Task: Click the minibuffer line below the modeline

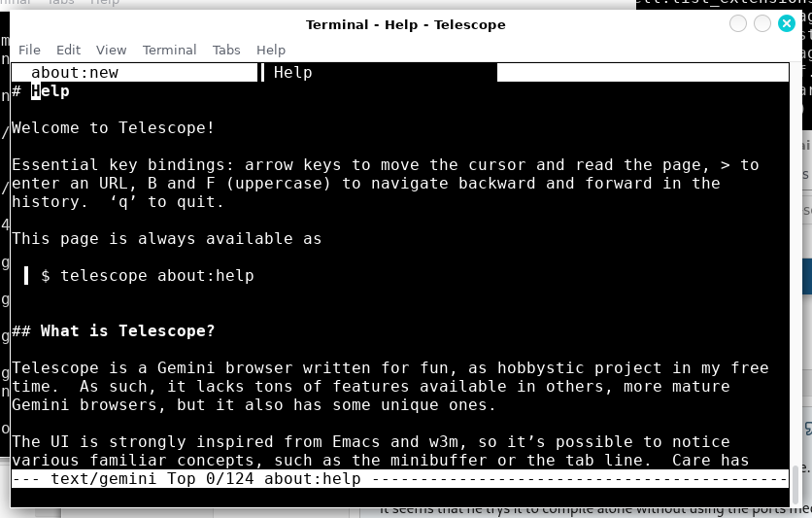Action: pyautogui.click(x=400, y=497)
